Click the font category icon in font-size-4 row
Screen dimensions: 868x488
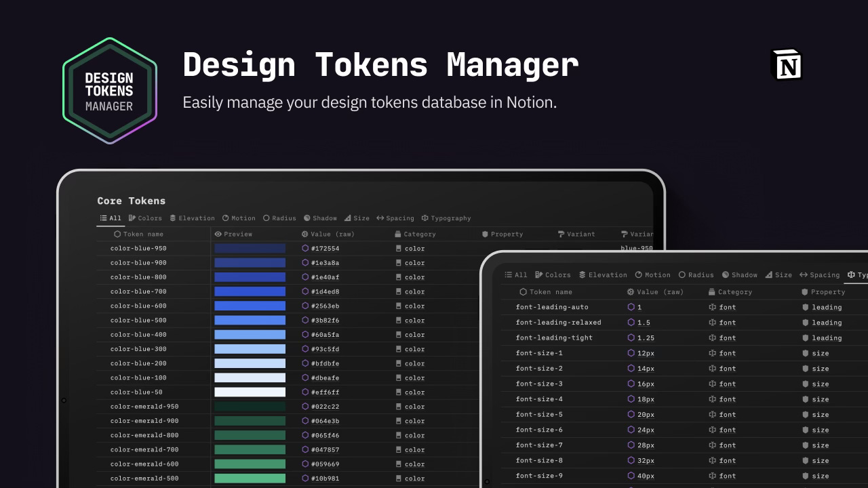[x=712, y=399]
